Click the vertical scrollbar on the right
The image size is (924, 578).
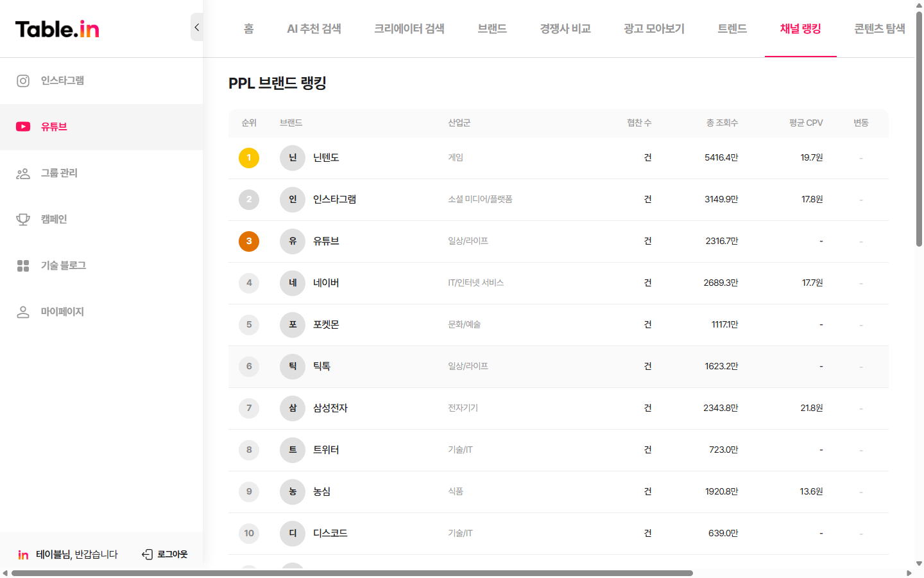[919, 128]
